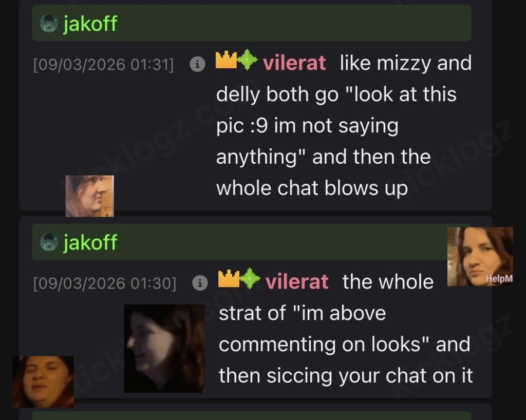
Task: Open the jakoff channel name above the 01:31 message
Action: 90,24
